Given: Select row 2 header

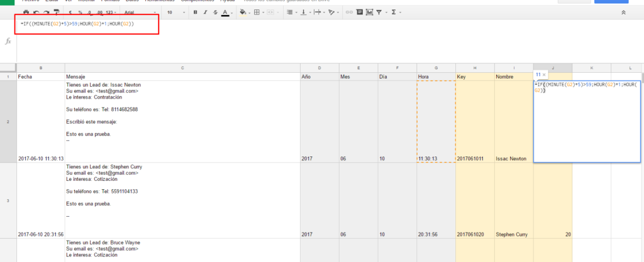Looking at the screenshot, I should (x=8, y=121).
